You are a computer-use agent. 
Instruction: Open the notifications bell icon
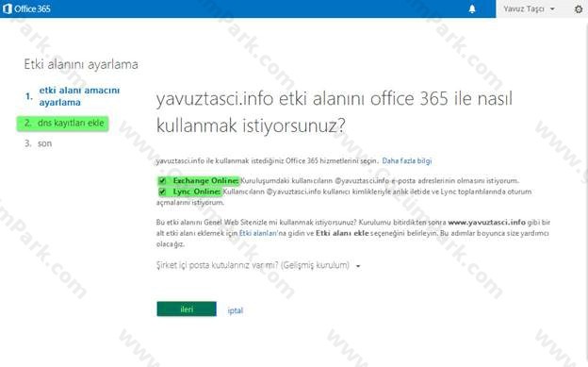[x=472, y=9]
